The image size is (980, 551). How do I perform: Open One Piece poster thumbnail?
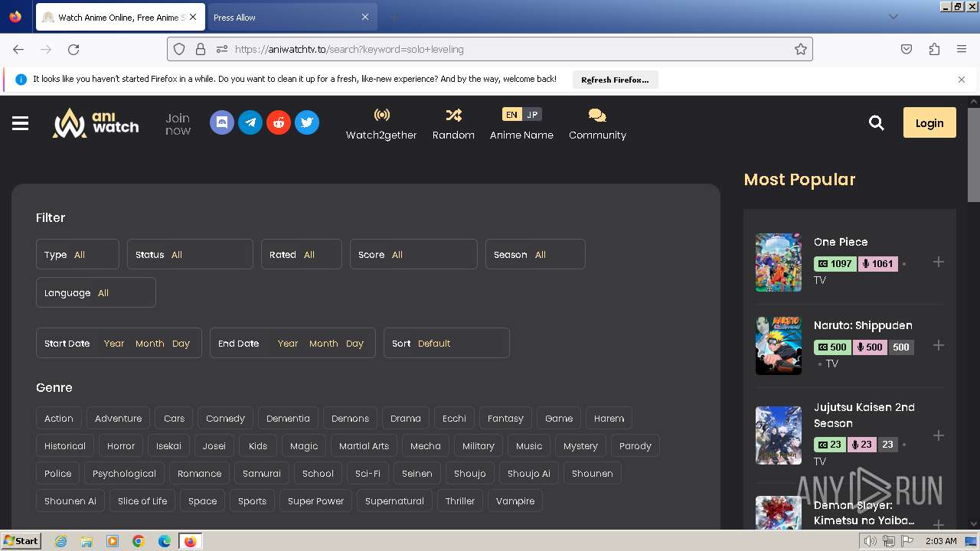(x=779, y=262)
